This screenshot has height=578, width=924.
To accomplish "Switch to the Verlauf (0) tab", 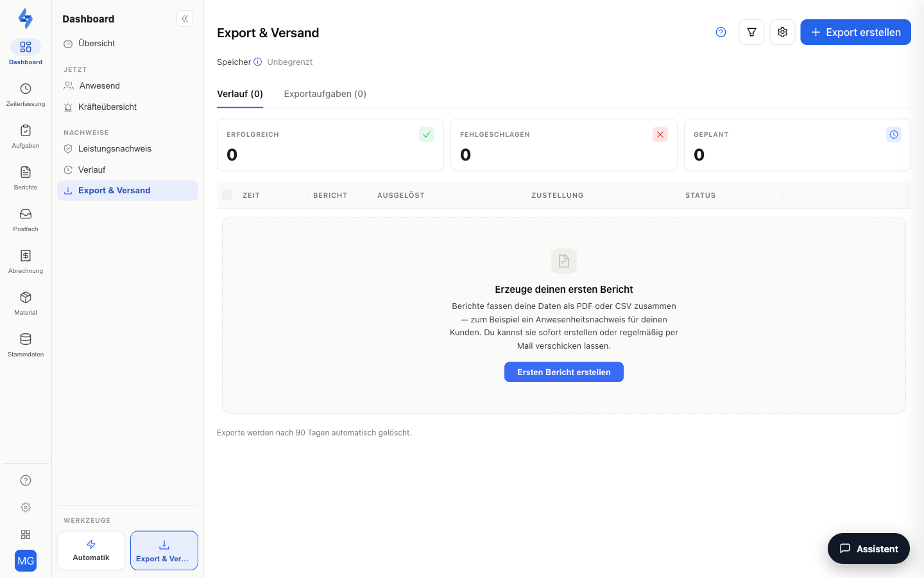I will click(240, 94).
